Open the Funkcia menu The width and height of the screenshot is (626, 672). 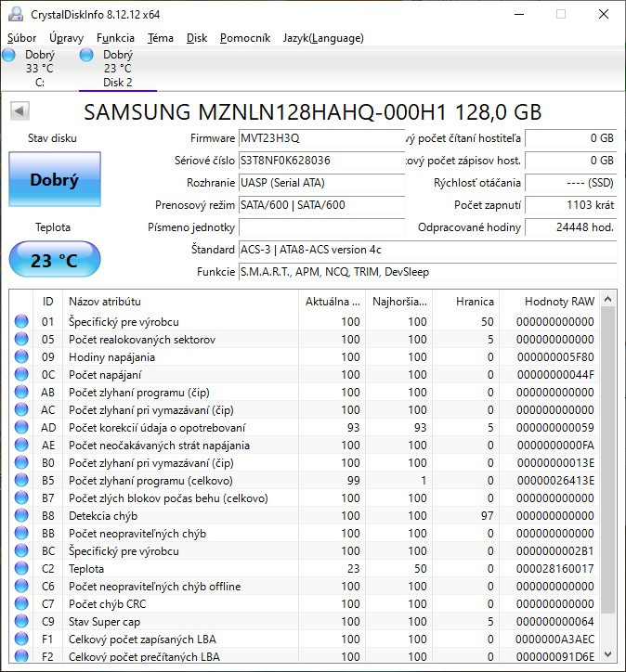(115, 38)
